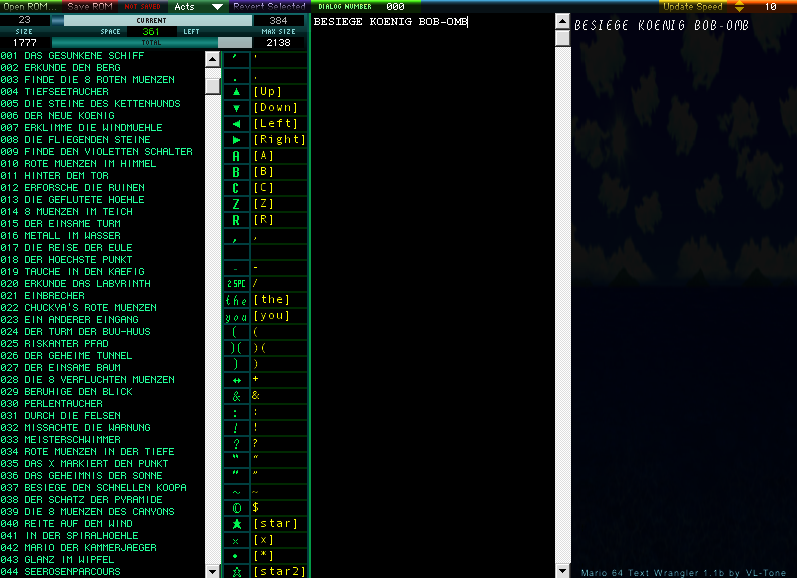
Task: Open the Acts dropdown menu
Action: [x=197, y=6]
